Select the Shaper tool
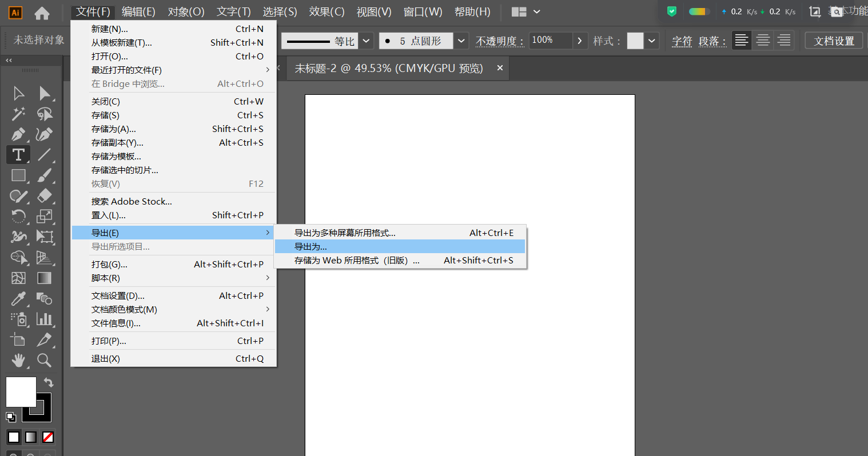Image resolution: width=868 pixels, height=456 pixels. click(x=18, y=195)
